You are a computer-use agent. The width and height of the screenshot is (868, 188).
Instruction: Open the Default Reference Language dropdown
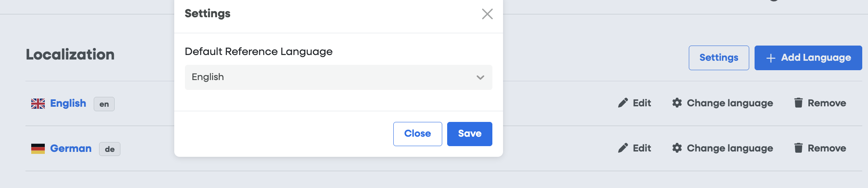coord(338,77)
